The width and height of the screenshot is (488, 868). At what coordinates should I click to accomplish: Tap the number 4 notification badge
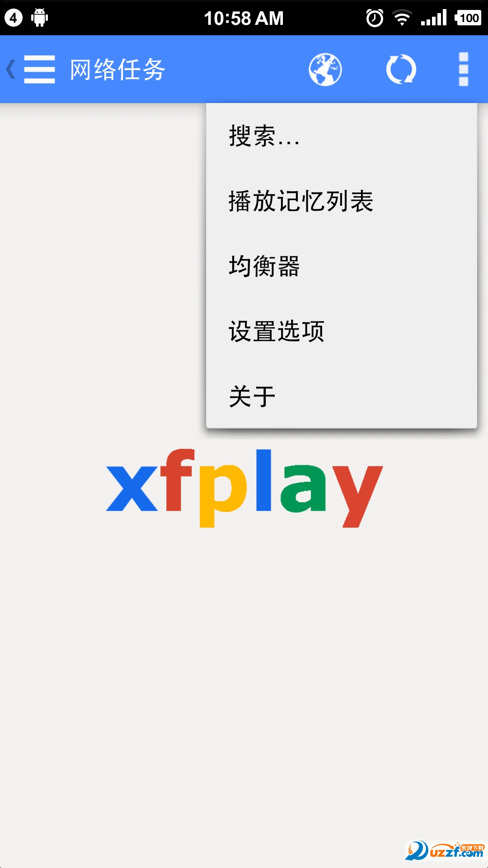[x=14, y=18]
